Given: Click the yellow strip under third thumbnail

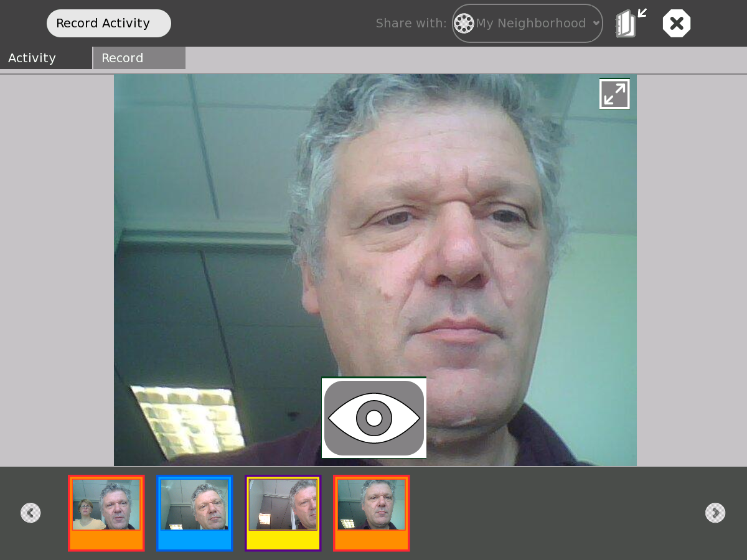Looking at the screenshot, I should coord(283,540).
